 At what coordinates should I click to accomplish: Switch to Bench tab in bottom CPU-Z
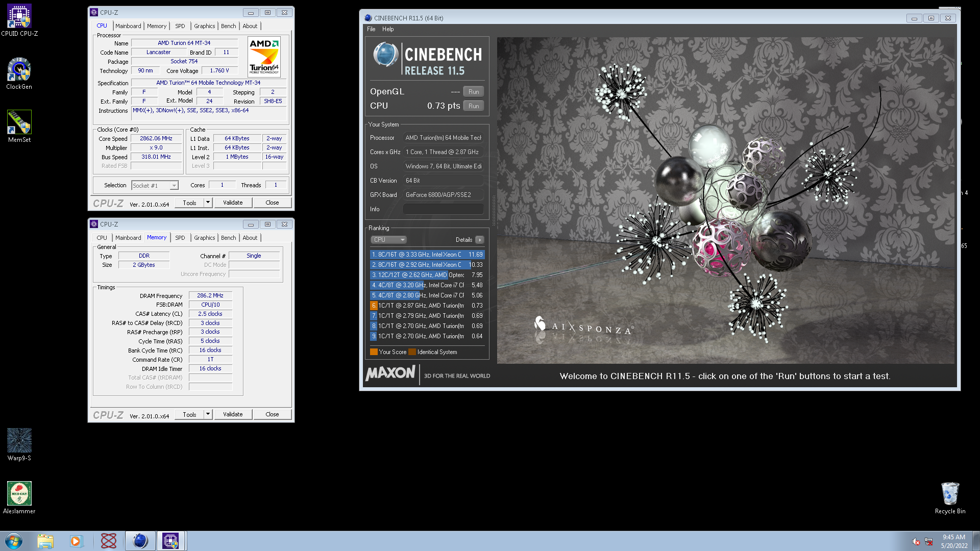pyautogui.click(x=229, y=238)
